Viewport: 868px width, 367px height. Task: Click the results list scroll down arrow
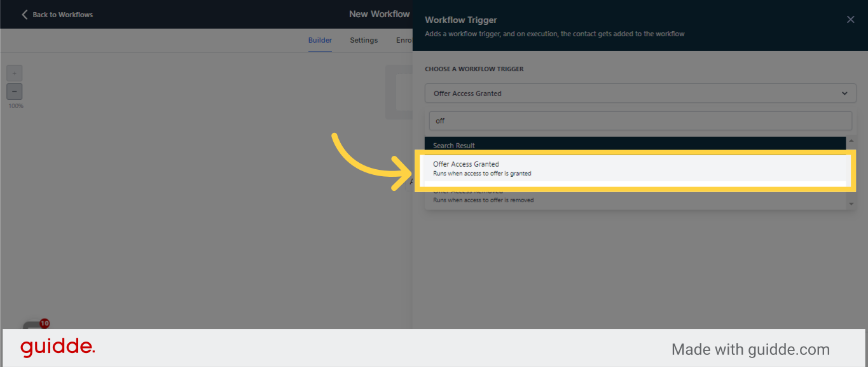pyautogui.click(x=851, y=204)
